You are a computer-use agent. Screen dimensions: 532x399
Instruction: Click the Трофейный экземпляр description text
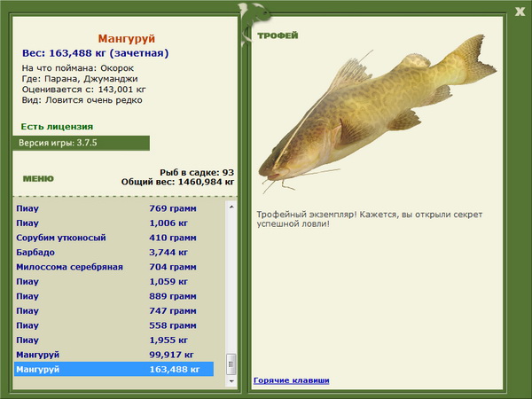point(370,219)
